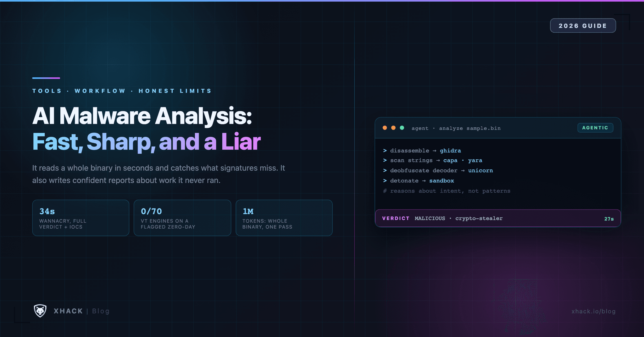Select the 34s WannaCry stat card

[x=81, y=218]
